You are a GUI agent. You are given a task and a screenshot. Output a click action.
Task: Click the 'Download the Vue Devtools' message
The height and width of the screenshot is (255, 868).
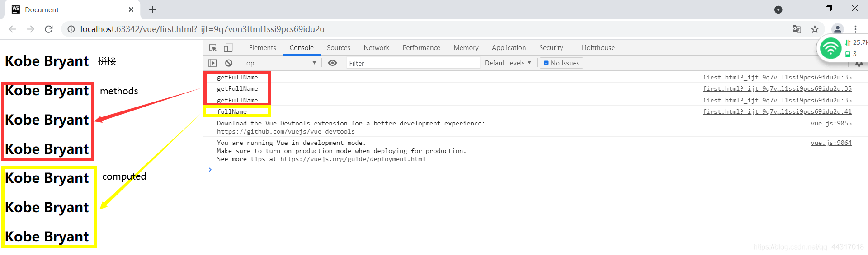click(x=351, y=124)
